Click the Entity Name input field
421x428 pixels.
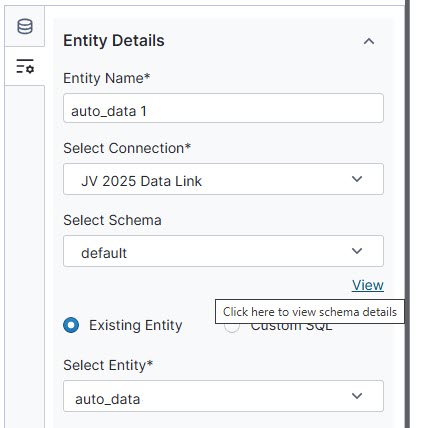(223, 108)
